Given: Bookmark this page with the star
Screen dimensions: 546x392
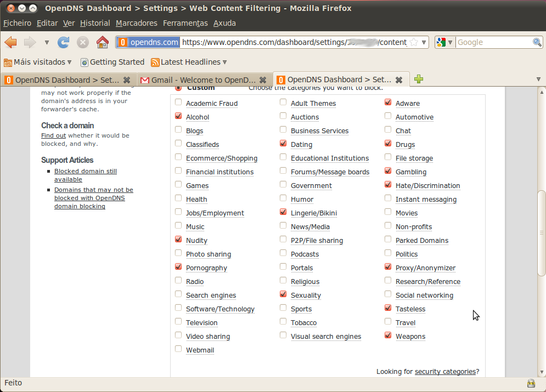Looking at the screenshot, I should 414,42.
